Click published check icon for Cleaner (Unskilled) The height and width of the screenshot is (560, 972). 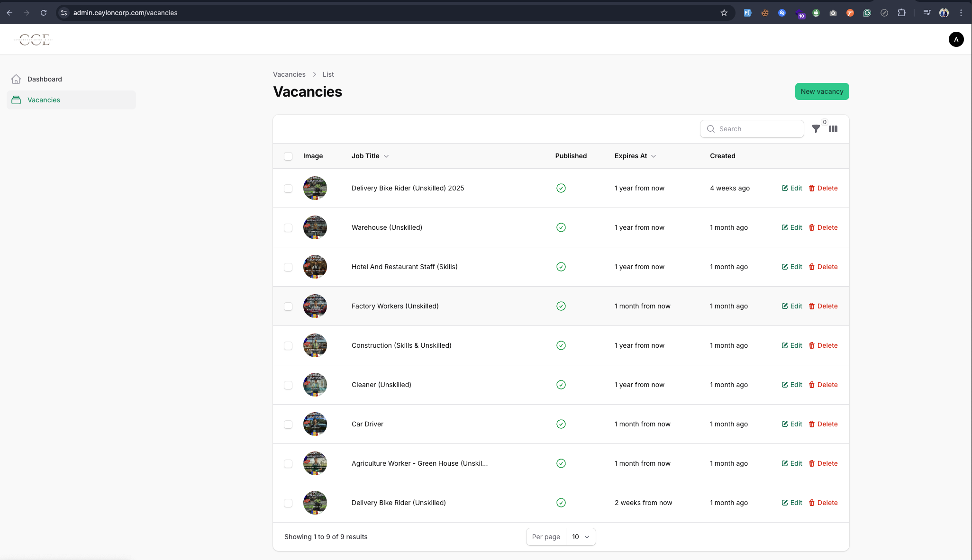561,385
